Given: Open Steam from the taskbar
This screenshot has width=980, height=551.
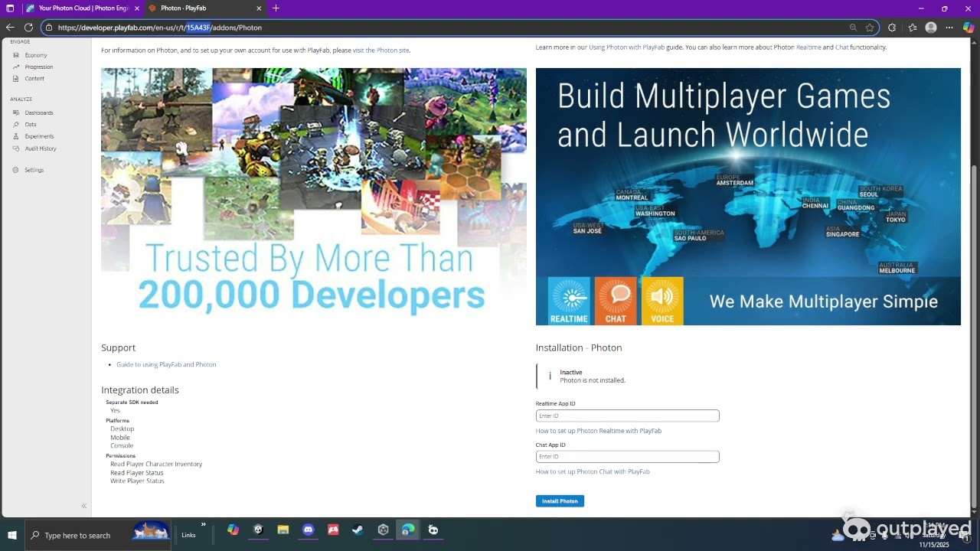Looking at the screenshot, I should click(358, 530).
